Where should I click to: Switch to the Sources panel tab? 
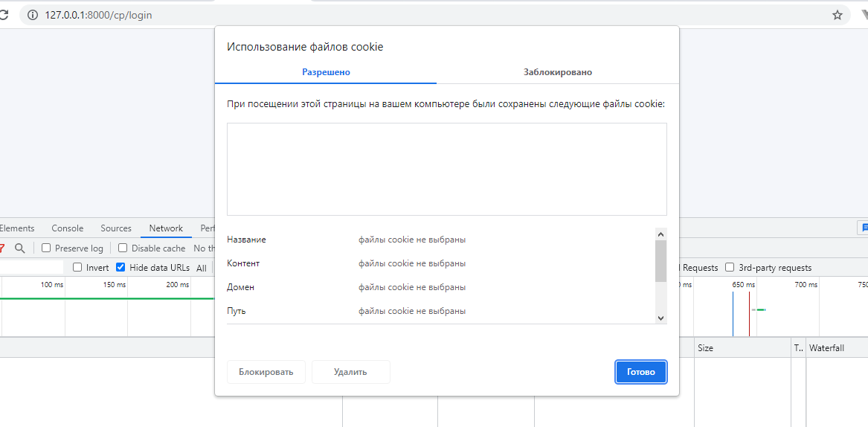pos(116,228)
